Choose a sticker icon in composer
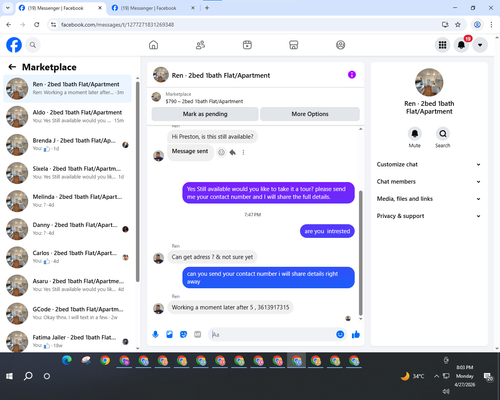 (183, 334)
